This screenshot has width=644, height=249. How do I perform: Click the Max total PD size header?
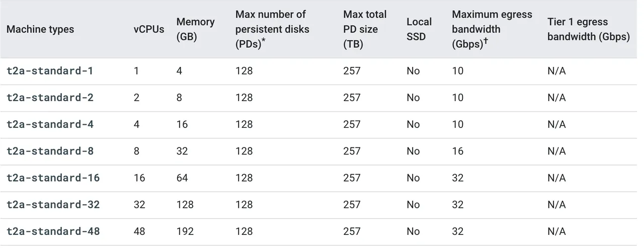click(x=365, y=29)
